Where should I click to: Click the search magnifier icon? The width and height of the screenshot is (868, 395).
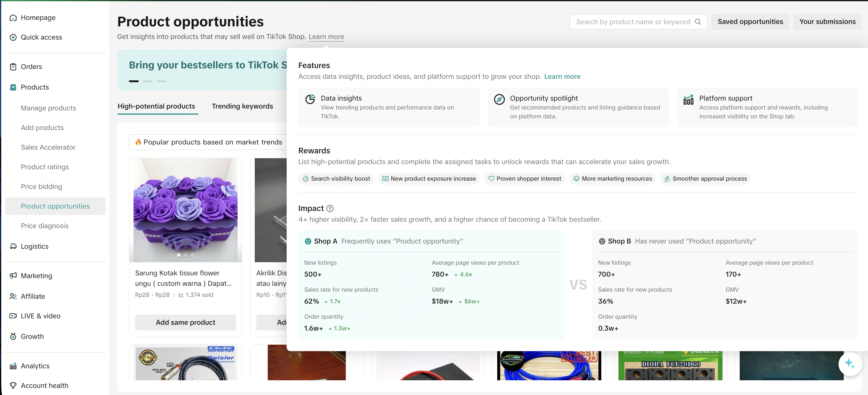(x=698, y=22)
